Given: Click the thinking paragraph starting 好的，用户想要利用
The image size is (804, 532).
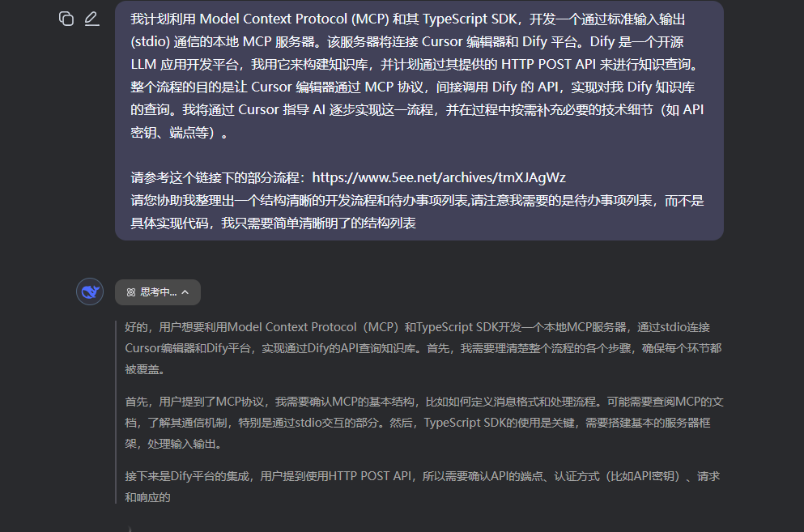Looking at the screenshot, I should point(423,348).
